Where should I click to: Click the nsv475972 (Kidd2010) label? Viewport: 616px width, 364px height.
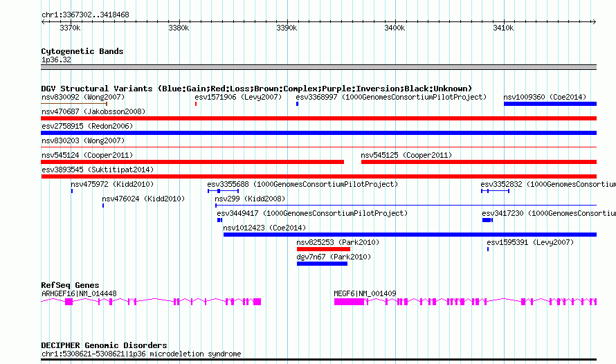tap(112, 184)
